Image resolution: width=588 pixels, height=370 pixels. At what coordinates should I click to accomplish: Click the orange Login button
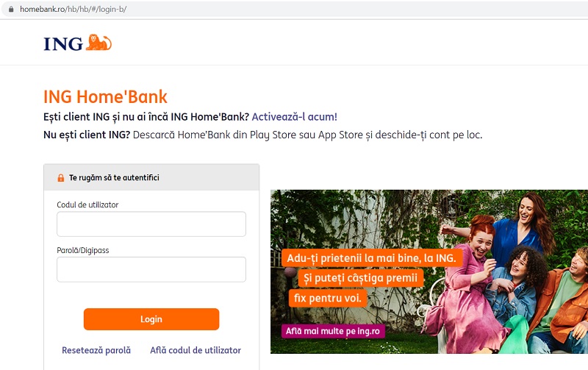(151, 319)
